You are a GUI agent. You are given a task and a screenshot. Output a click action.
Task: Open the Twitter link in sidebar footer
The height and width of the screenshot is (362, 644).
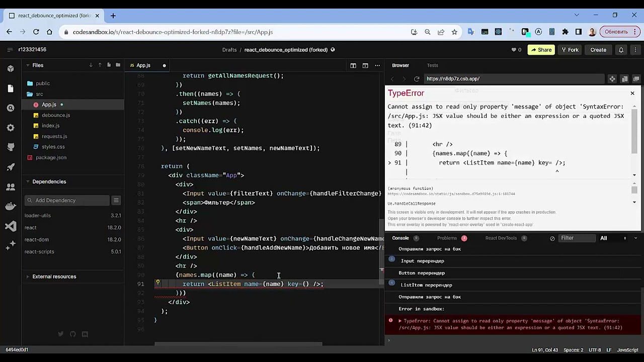[x=61, y=334]
